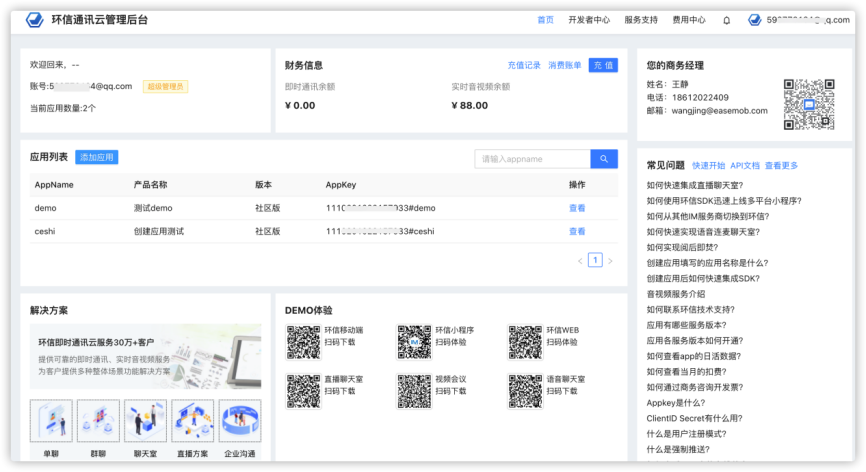Open 快速开始 FAQ link
Image resolution: width=866 pixels, height=472 pixels.
(708, 166)
